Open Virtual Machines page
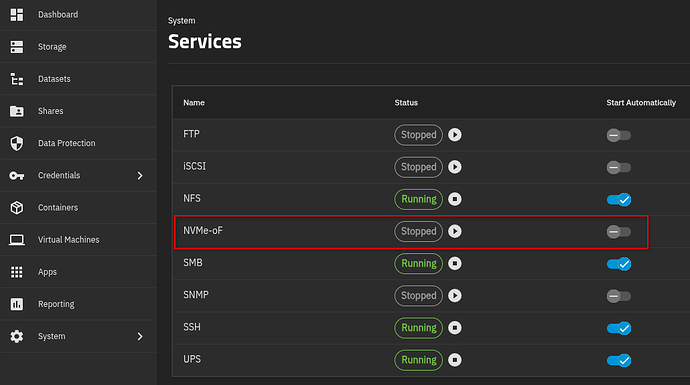The image size is (690, 385). (x=78, y=239)
